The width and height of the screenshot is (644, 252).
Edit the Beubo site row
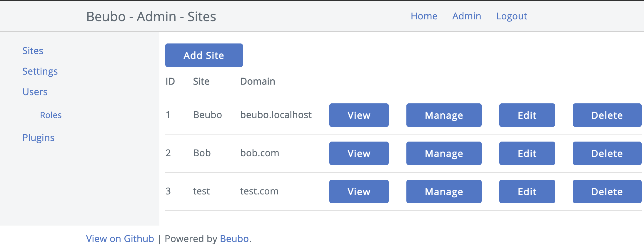(527, 115)
